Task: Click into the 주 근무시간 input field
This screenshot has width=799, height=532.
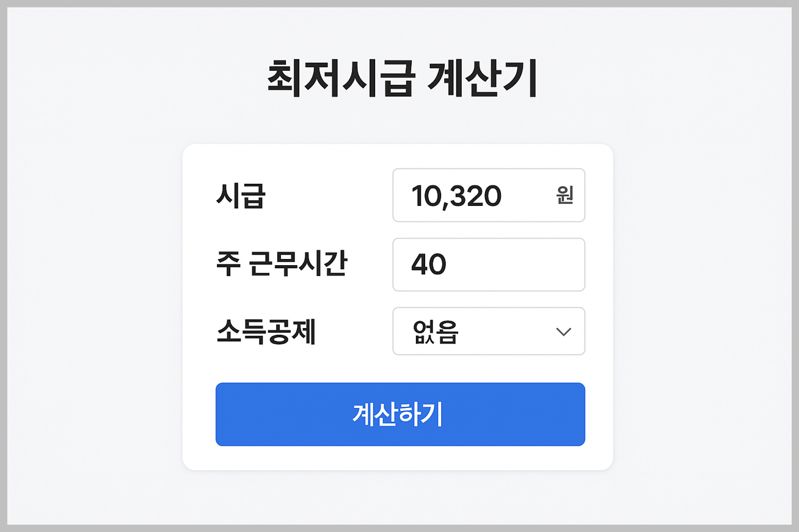Action: point(489,264)
